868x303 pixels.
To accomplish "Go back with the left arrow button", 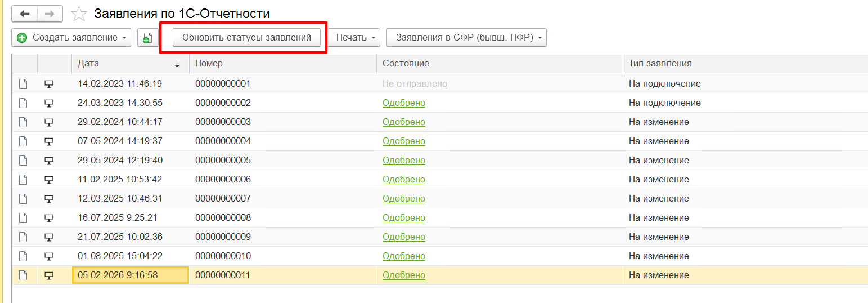I will [x=25, y=14].
